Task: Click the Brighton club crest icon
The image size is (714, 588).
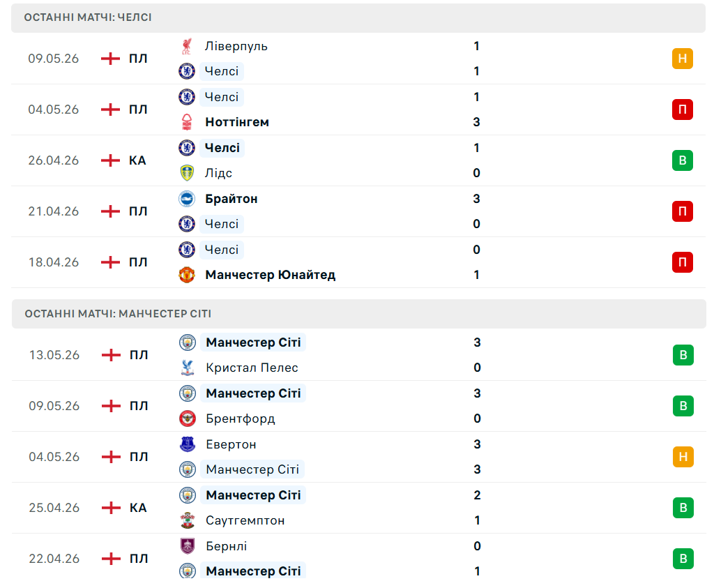Action: point(187,199)
